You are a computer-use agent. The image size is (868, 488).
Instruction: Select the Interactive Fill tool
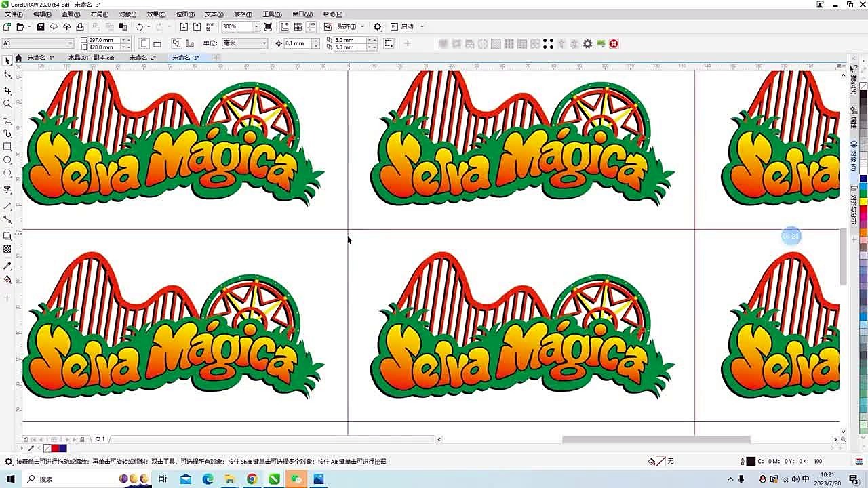[7, 279]
